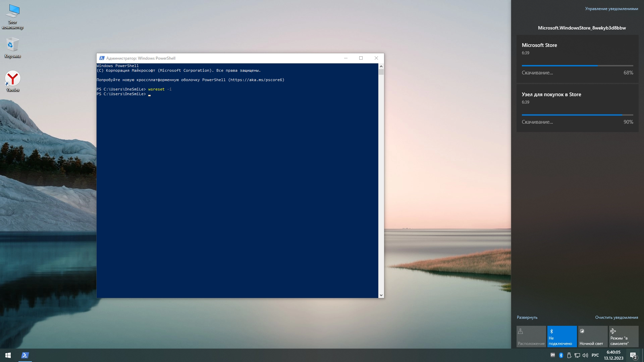Image resolution: width=644 pixels, height=362 pixels.
Task: Open РУС input language switcher
Action: click(x=595, y=355)
